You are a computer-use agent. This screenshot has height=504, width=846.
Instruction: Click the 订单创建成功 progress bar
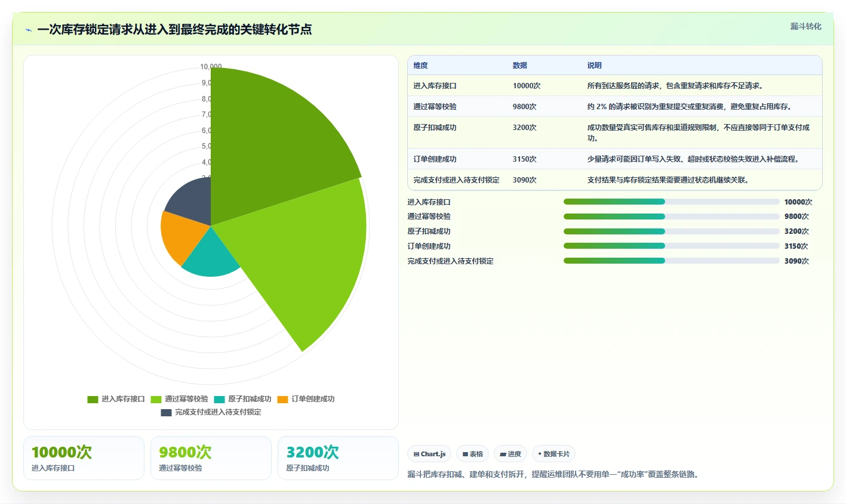[672, 246]
